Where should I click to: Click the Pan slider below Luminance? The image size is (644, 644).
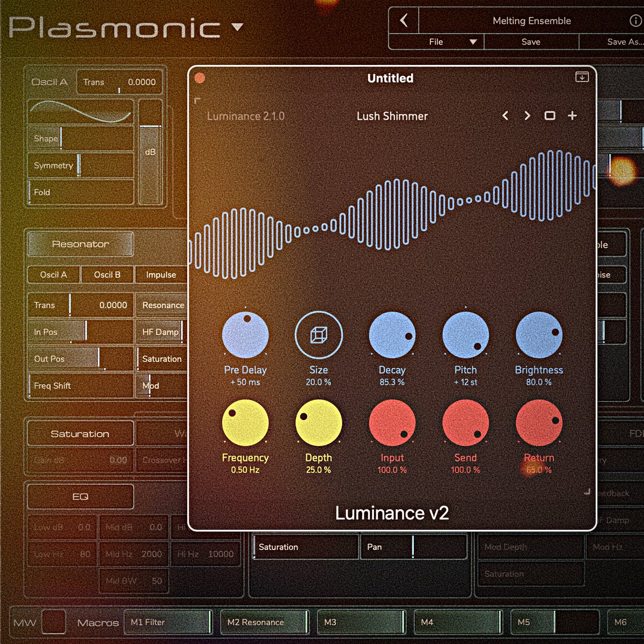[413, 547]
